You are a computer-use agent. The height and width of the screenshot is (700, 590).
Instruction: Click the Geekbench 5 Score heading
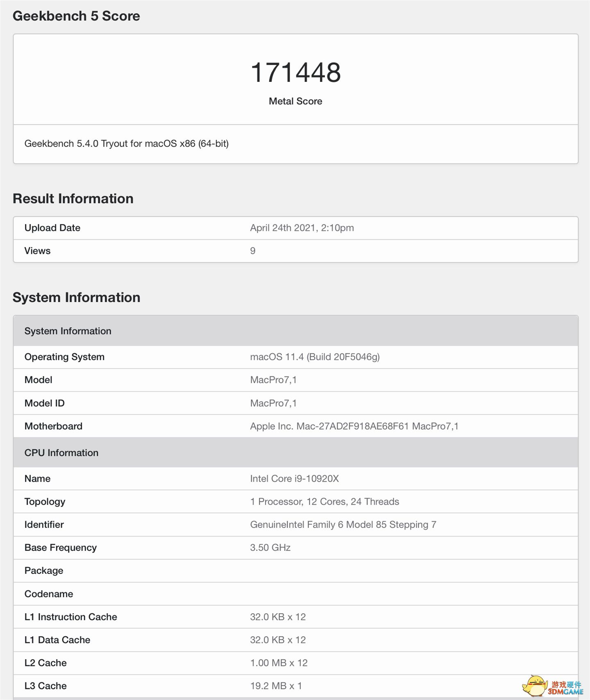(76, 16)
